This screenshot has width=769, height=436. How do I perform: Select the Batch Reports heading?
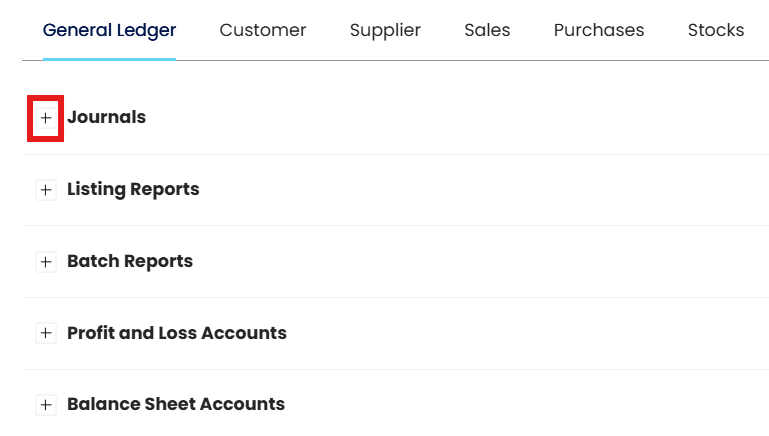[x=130, y=261]
